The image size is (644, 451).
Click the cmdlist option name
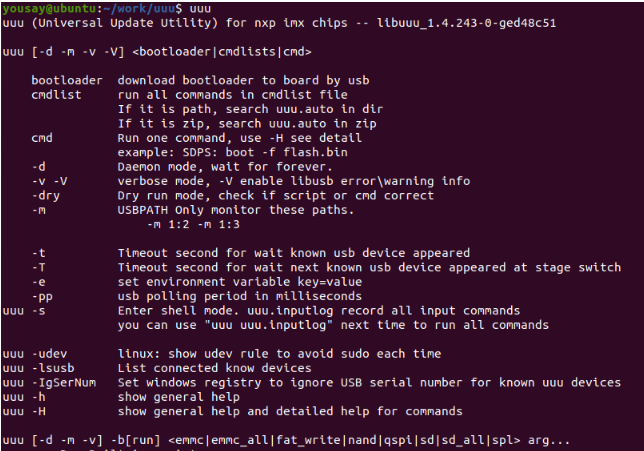(x=56, y=93)
